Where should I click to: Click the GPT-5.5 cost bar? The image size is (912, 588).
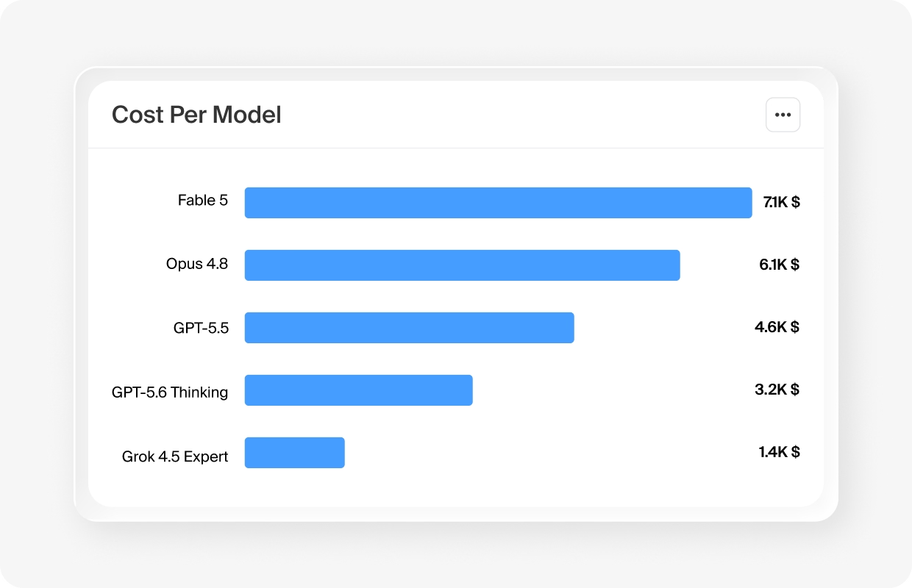409,327
